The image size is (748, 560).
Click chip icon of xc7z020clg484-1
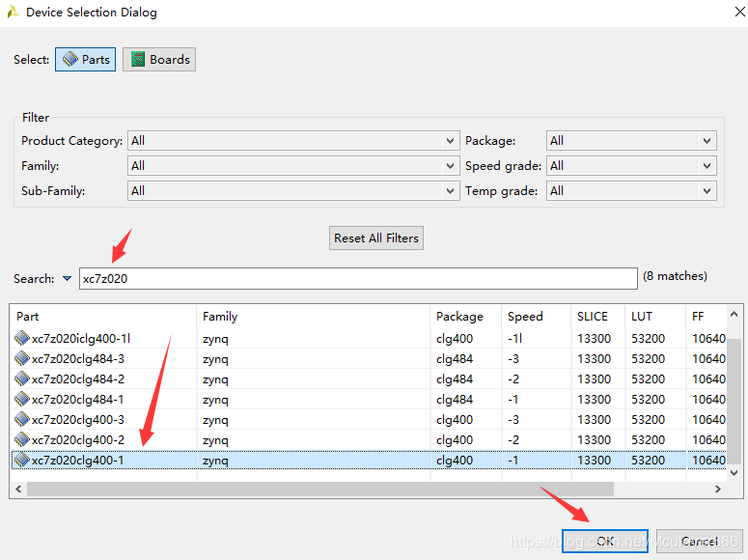coord(22,399)
